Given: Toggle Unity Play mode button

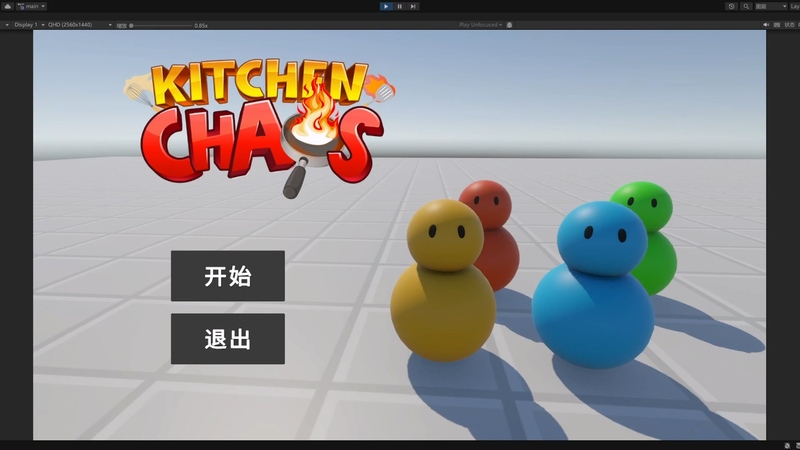Looking at the screenshot, I should [386, 6].
